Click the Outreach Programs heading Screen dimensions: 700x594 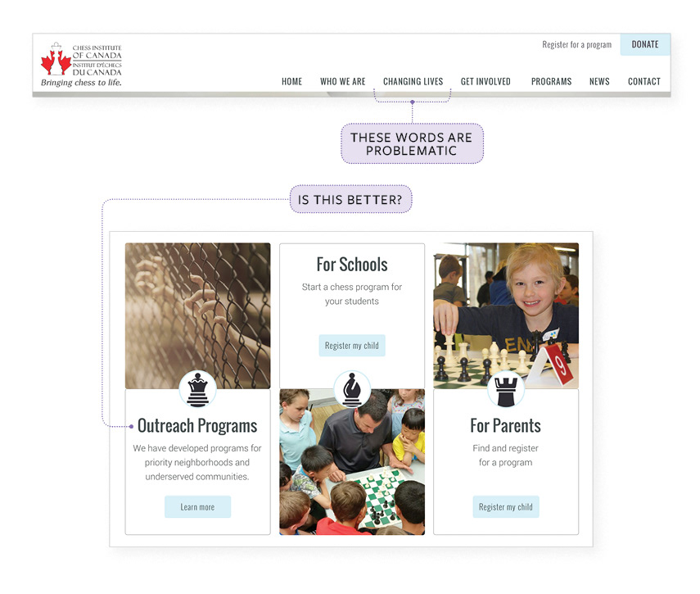coord(197,425)
